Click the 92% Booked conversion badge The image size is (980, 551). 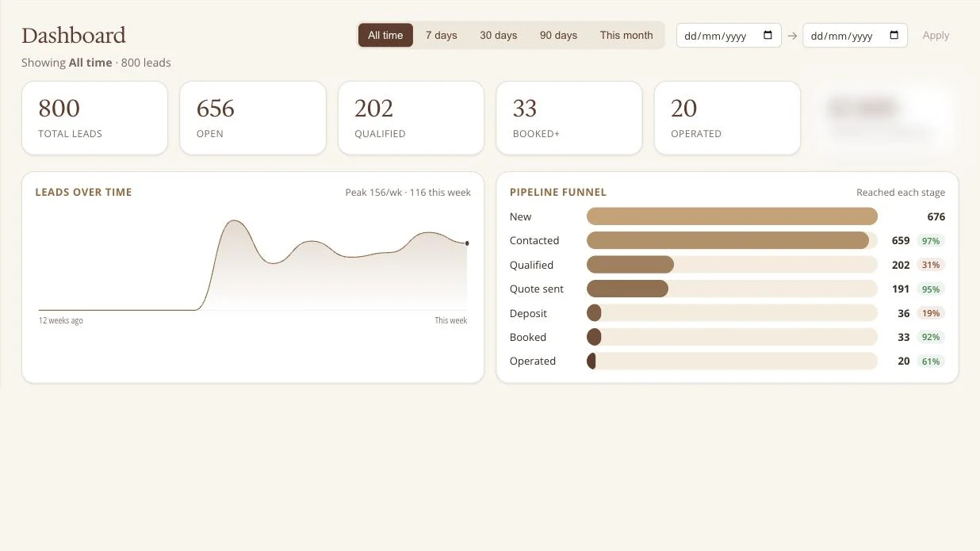(931, 337)
